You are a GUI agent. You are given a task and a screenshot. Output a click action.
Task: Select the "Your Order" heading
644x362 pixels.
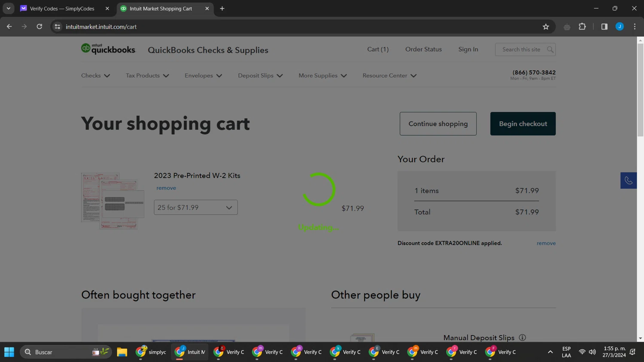point(421,159)
